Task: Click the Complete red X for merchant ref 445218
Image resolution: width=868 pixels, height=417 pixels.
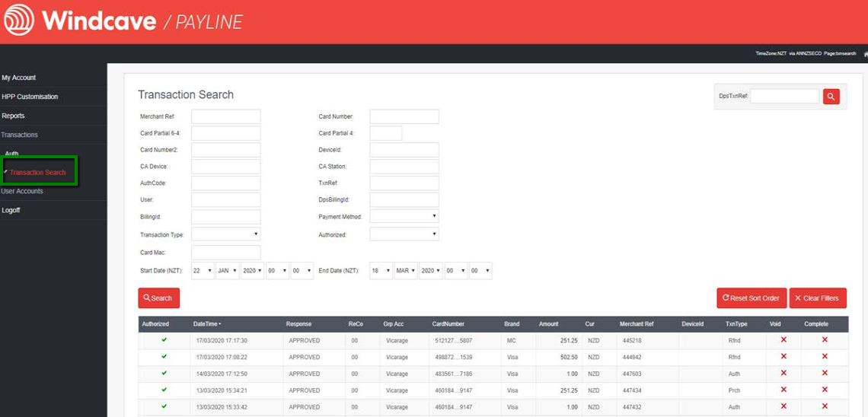Action: pos(825,339)
